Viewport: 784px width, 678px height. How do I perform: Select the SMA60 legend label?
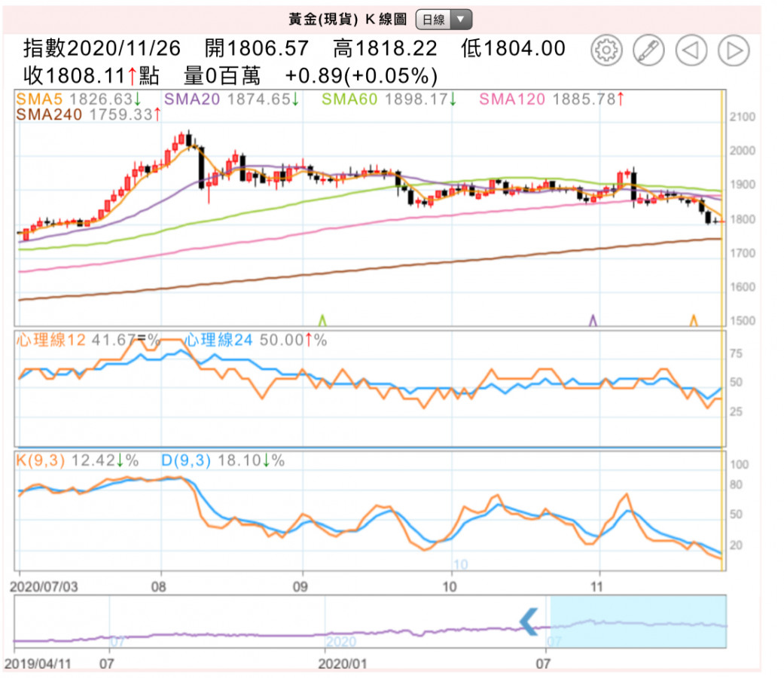[349, 99]
